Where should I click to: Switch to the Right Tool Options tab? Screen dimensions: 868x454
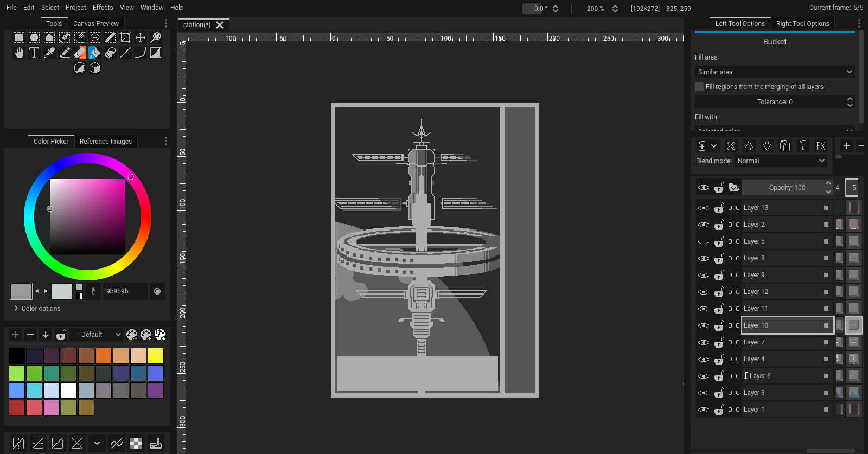802,24
